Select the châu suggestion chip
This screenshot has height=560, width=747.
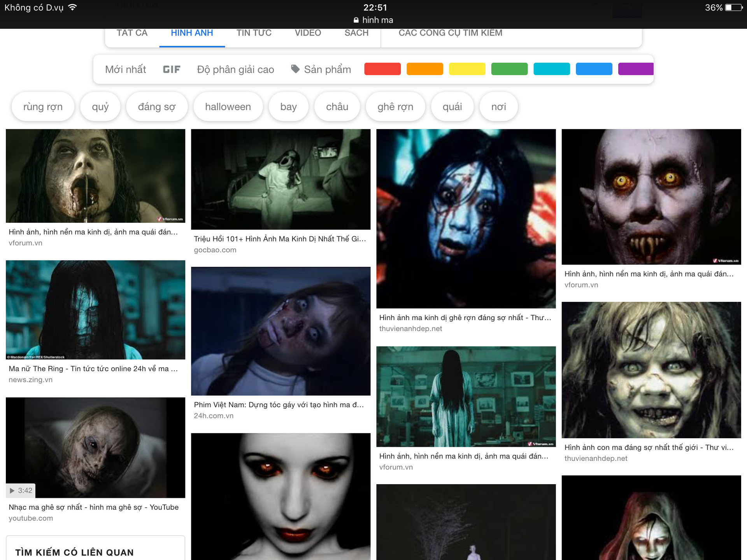coord(337,107)
